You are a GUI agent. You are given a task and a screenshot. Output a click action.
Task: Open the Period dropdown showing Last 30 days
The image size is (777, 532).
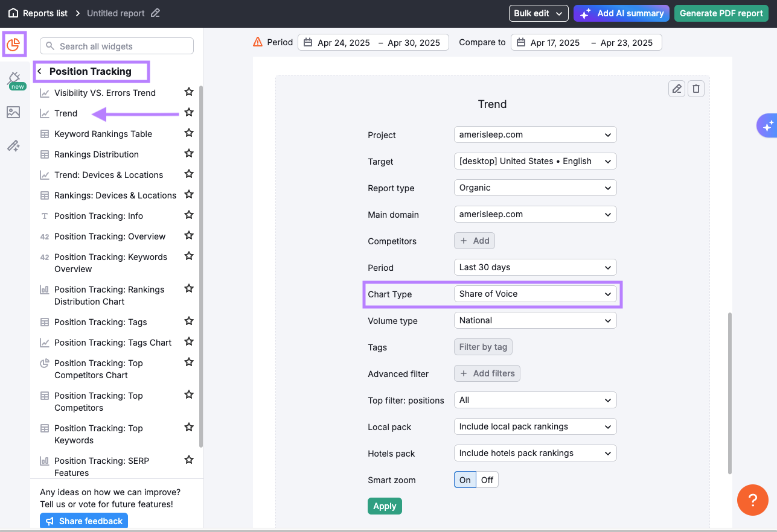(x=535, y=267)
